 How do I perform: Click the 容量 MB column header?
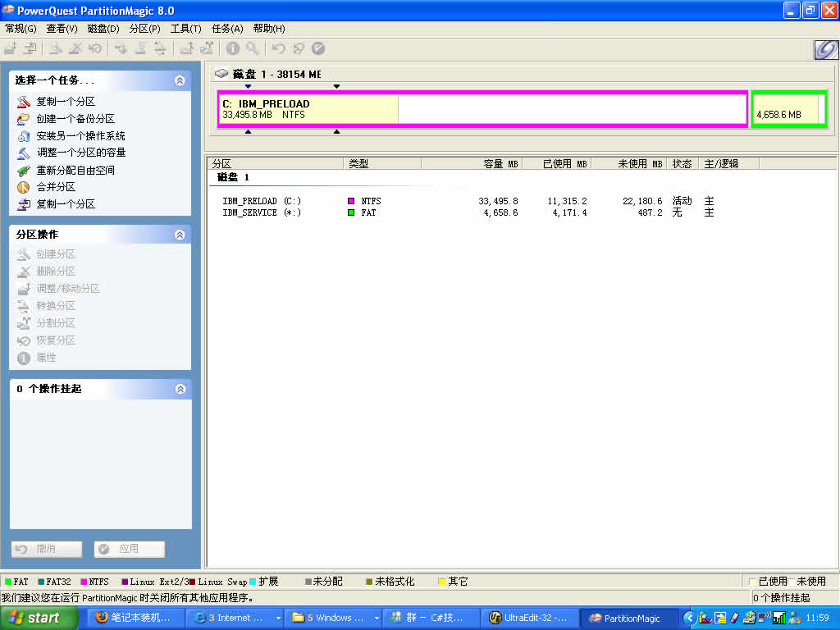472,164
